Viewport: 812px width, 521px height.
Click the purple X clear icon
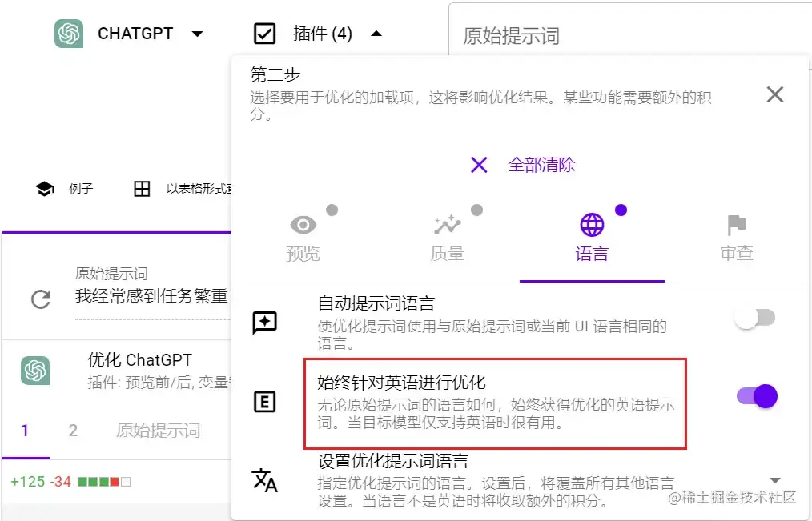pyautogui.click(x=479, y=165)
